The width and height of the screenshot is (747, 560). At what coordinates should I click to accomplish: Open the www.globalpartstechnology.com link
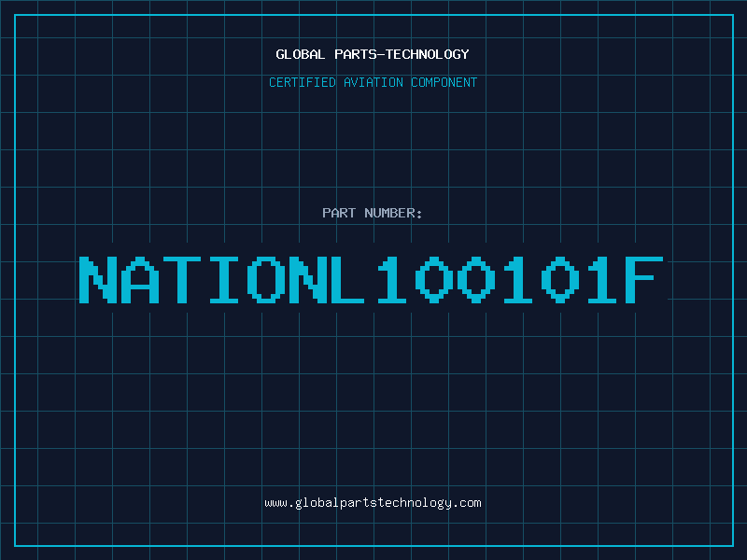tap(373, 503)
